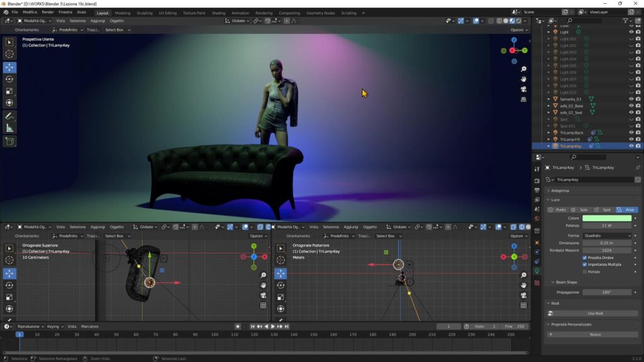Open the light Colore swatch
The height and width of the screenshot is (362, 644).
[x=607, y=218]
